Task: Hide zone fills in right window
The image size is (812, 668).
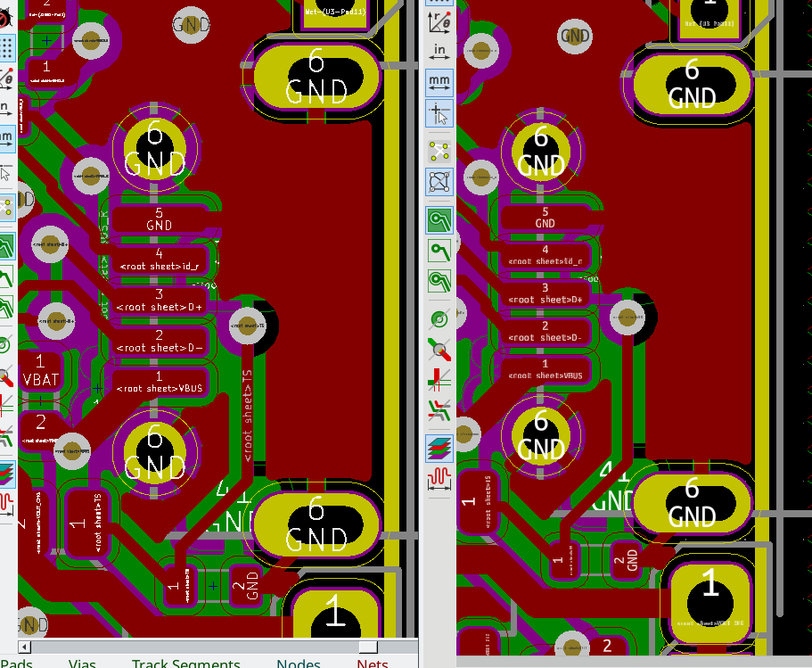Action: [439, 251]
